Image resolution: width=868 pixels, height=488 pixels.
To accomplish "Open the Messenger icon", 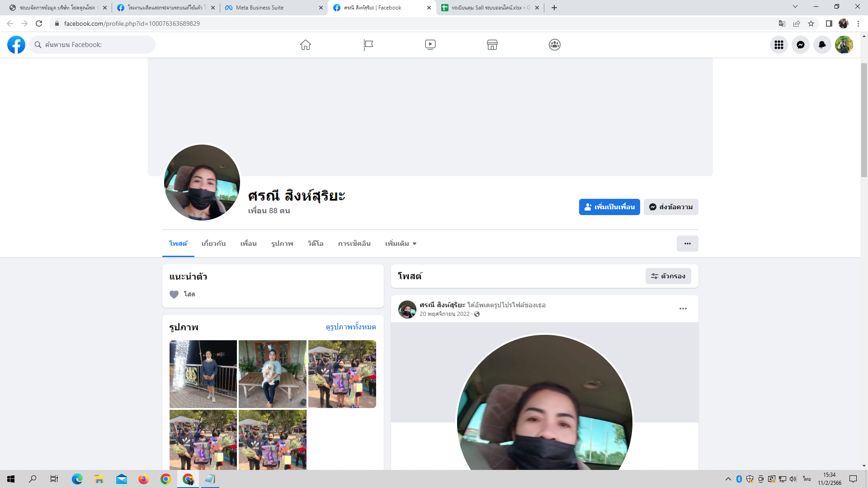I will [x=801, y=45].
